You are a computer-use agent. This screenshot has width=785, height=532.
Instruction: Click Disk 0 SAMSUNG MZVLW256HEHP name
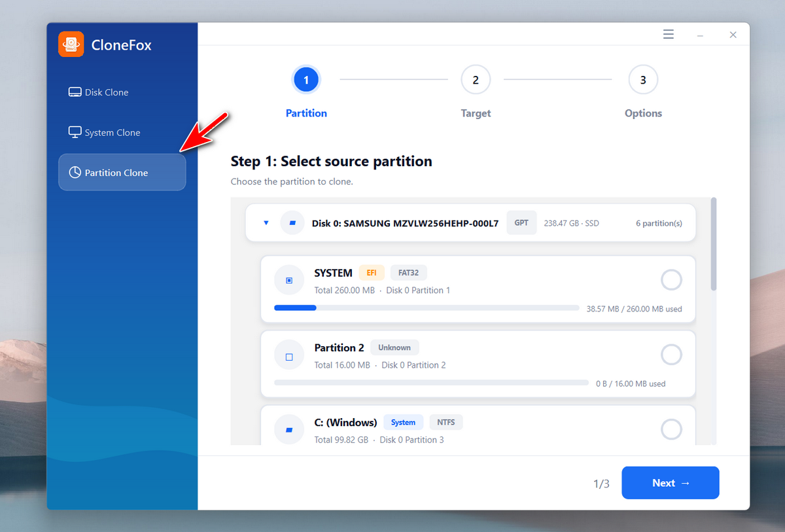[x=405, y=223]
